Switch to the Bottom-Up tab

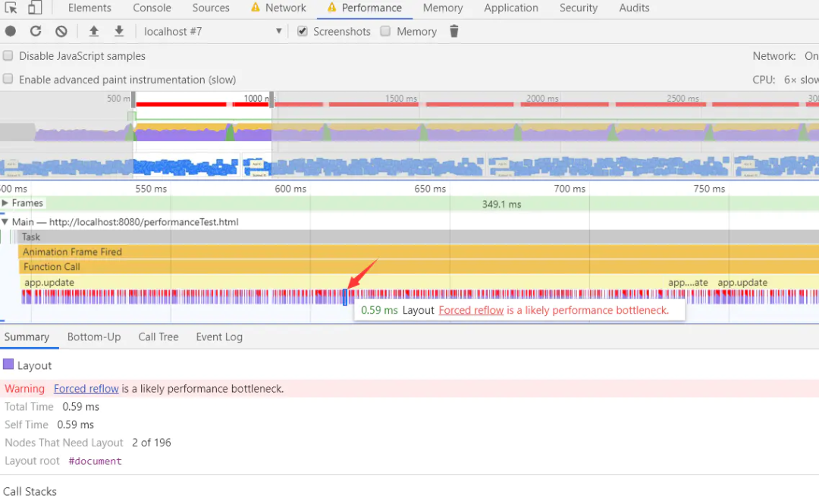point(93,337)
